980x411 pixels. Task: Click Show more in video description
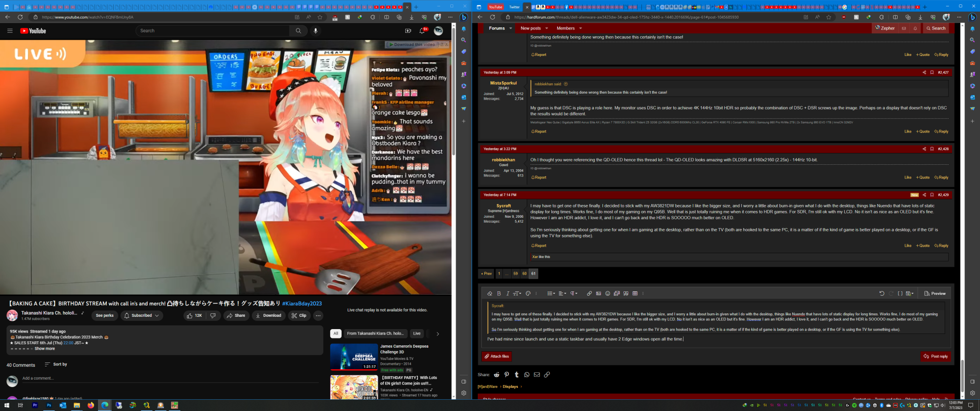click(45, 349)
